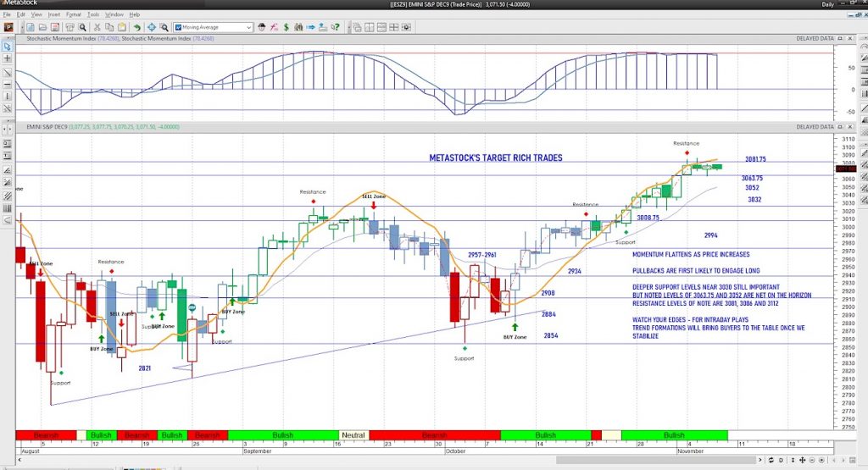Click the MOMENTUM FLATTENS AS PRICE INCREASES note

tap(691, 254)
